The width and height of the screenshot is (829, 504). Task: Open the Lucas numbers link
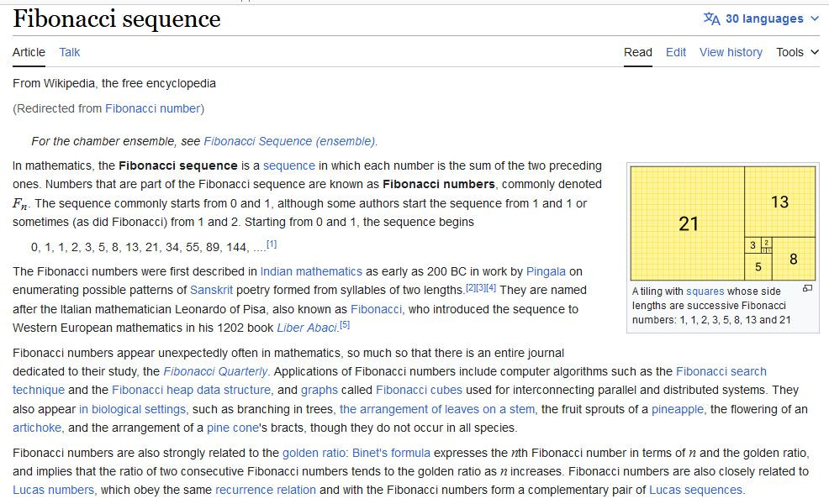[x=53, y=490]
